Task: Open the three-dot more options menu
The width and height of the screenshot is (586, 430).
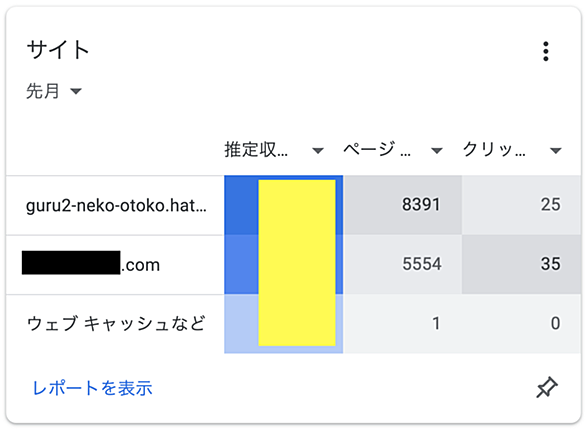Action: click(x=546, y=51)
